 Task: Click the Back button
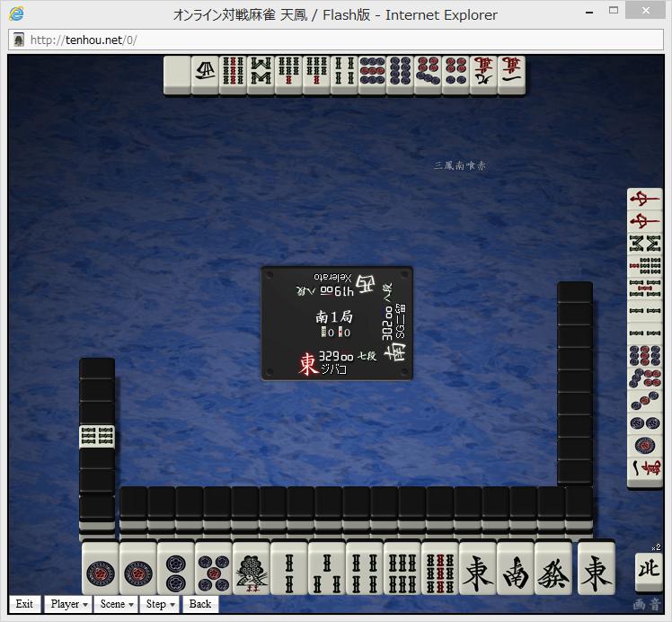pyautogui.click(x=200, y=604)
